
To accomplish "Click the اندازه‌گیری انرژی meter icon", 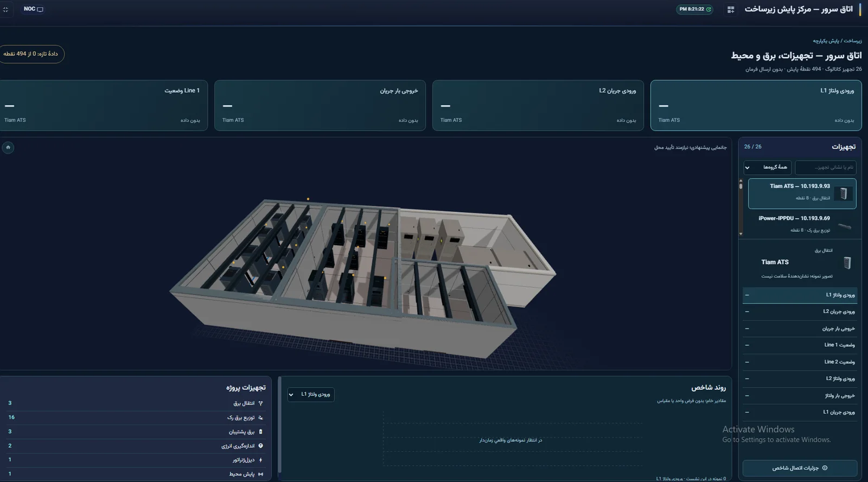I will pyautogui.click(x=261, y=446).
